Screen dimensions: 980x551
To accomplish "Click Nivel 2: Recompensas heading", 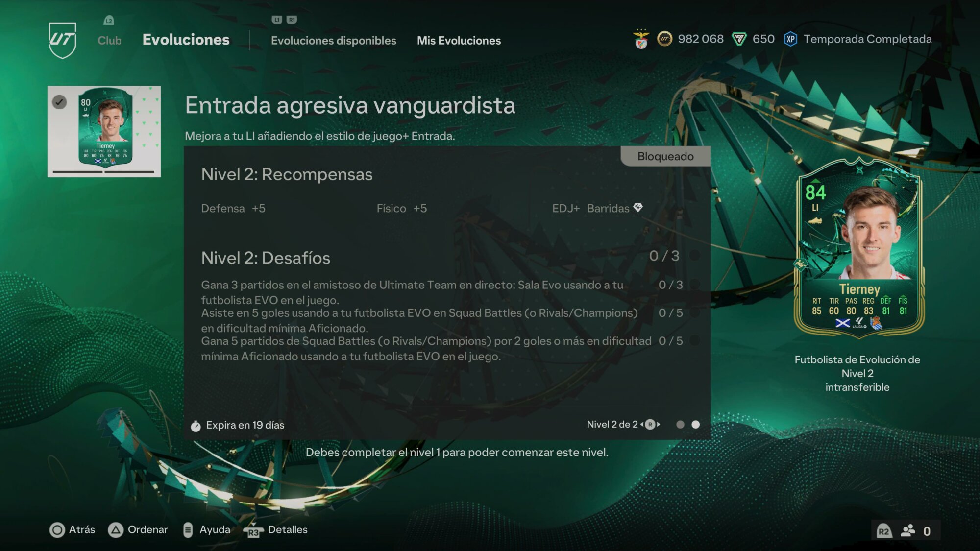I will pyautogui.click(x=287, y=174).
